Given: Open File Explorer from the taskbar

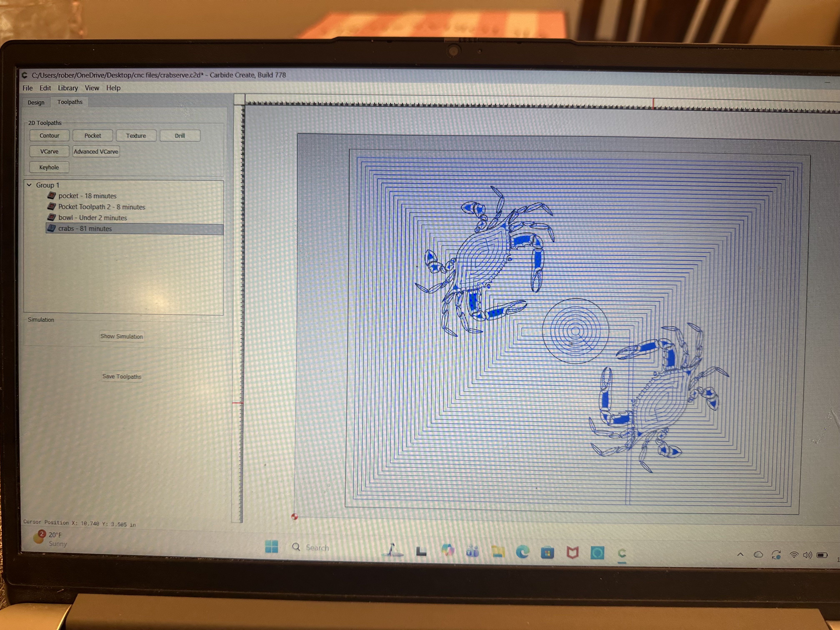Looking at the screenshot, I should click(x=498, y=551).
